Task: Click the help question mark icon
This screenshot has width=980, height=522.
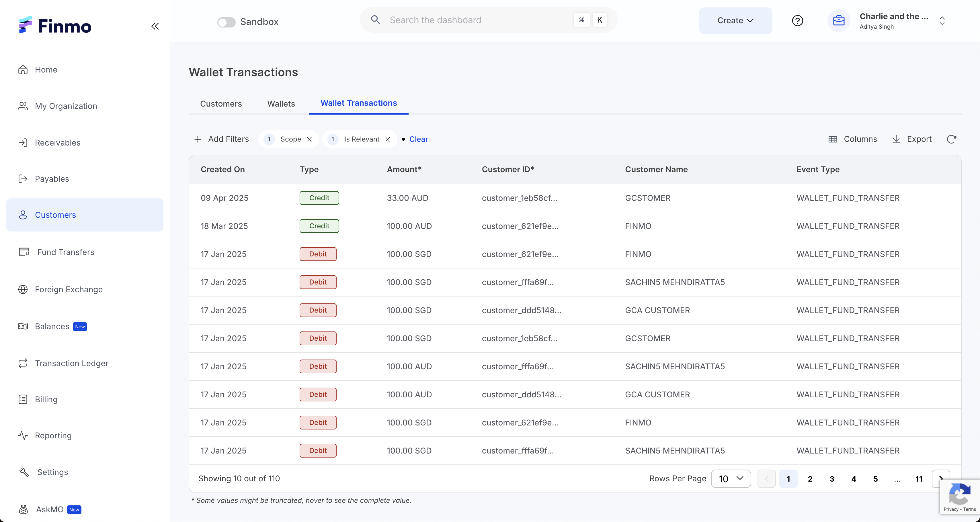Action: tap(797, 21)
